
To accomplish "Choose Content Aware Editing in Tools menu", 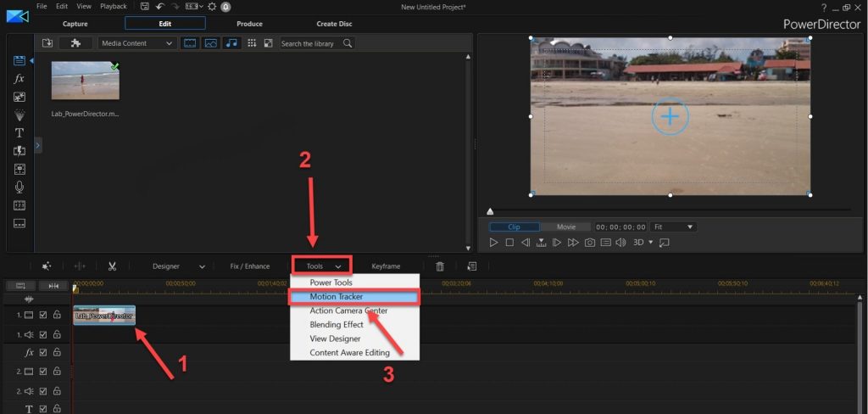I will (x=354, y=352).
